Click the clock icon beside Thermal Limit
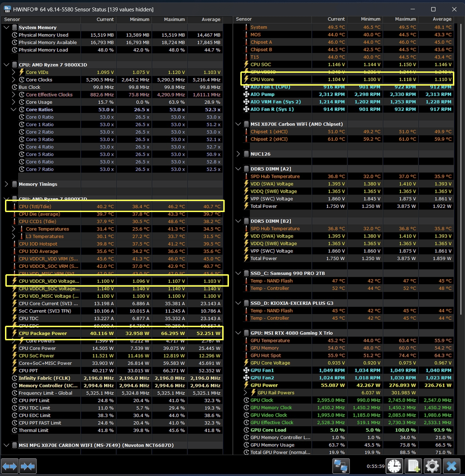Viewport: 465px width, 476px height. pos(15,430)
